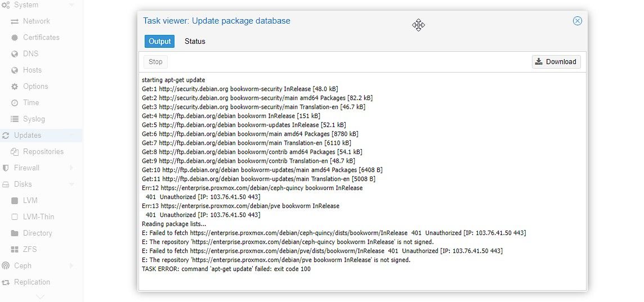
Task: Click the Syslog list icon
Action: tap(15, 119)
